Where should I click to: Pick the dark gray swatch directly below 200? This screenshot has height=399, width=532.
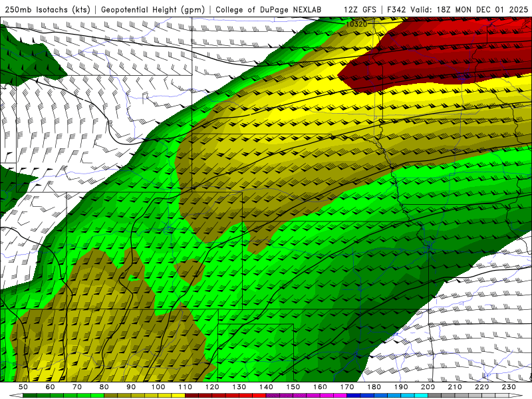pos(435,396)
